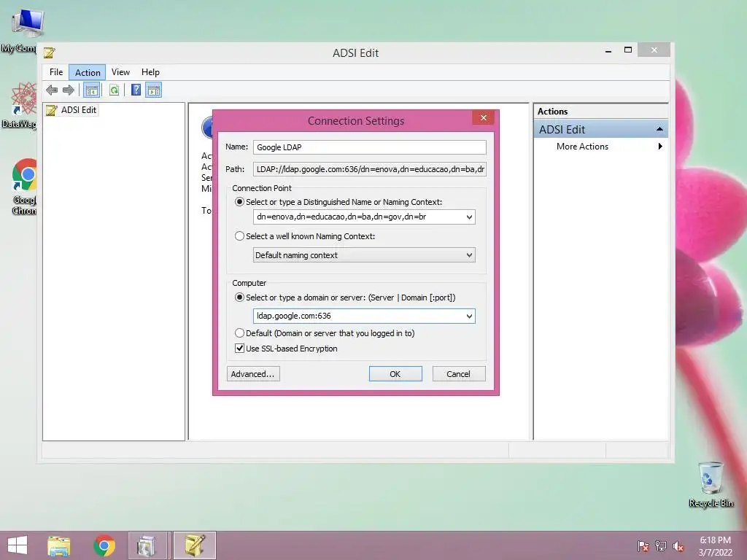Screen dimensions: 747x560
Task: Choose Select a well known Naming Context
Action: 239,236
